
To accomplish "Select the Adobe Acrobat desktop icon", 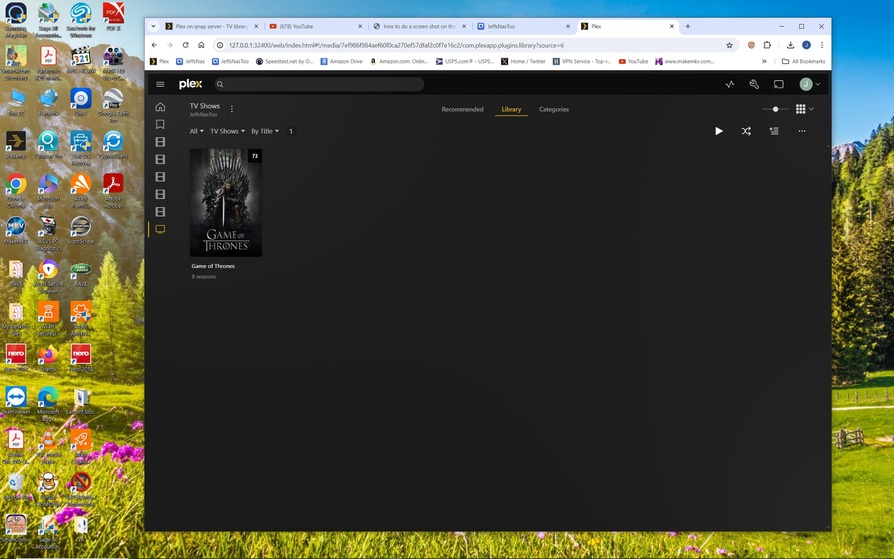I will click(113, 189).
